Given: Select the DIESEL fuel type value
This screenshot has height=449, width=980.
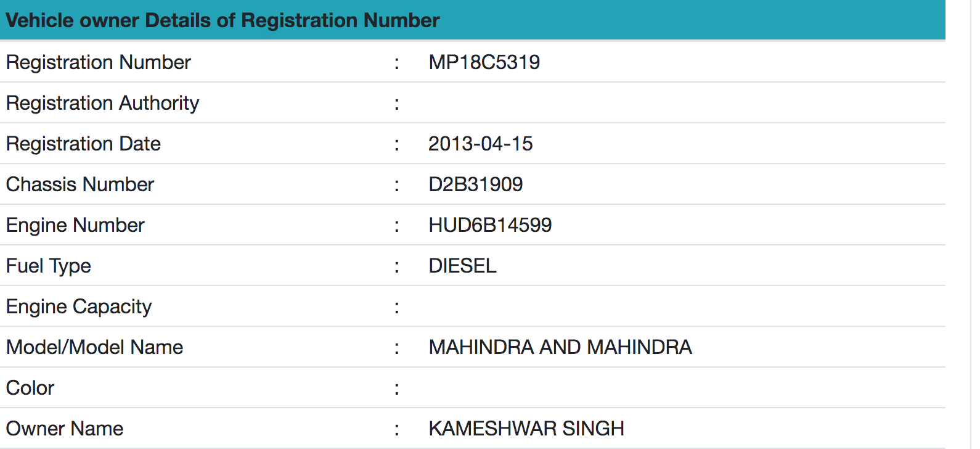Looking at the screenshot, I should pyautogui.click(x=462, y=266).
